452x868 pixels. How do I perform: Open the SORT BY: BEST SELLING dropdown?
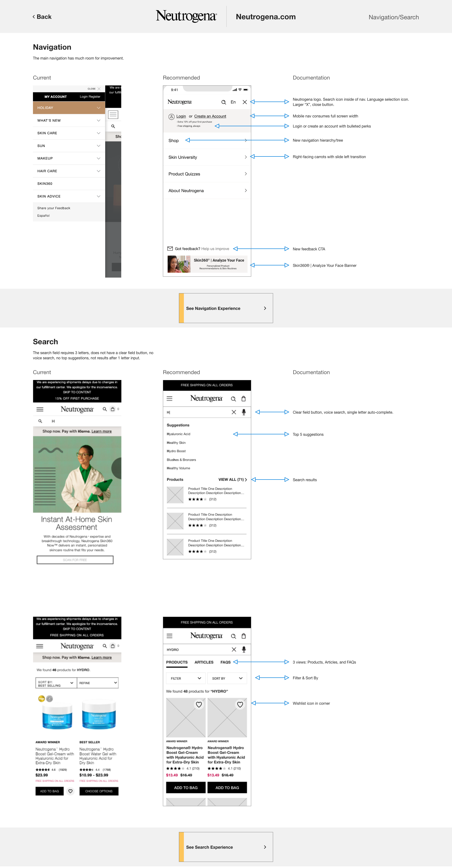coord(56,683)
